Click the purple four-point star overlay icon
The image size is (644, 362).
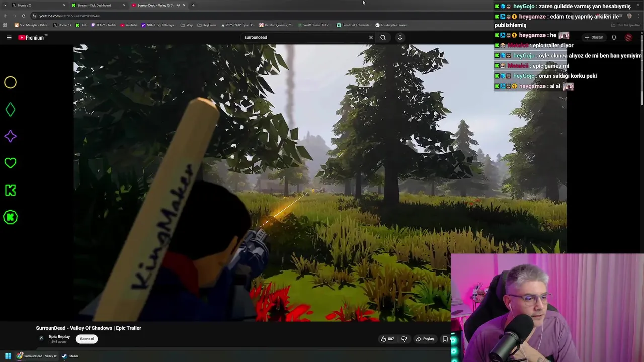10,136
